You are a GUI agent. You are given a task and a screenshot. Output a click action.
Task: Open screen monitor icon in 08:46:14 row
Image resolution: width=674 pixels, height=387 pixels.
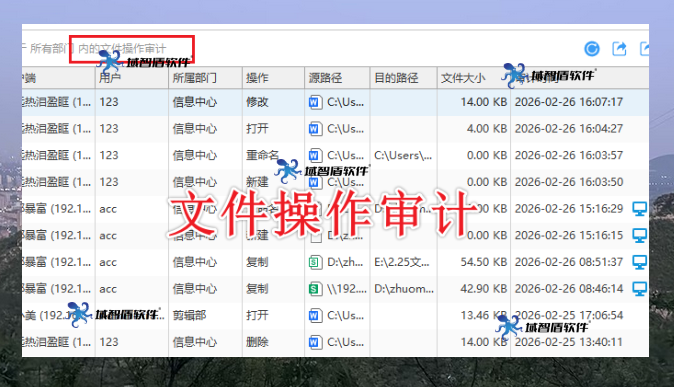point(640,289)
